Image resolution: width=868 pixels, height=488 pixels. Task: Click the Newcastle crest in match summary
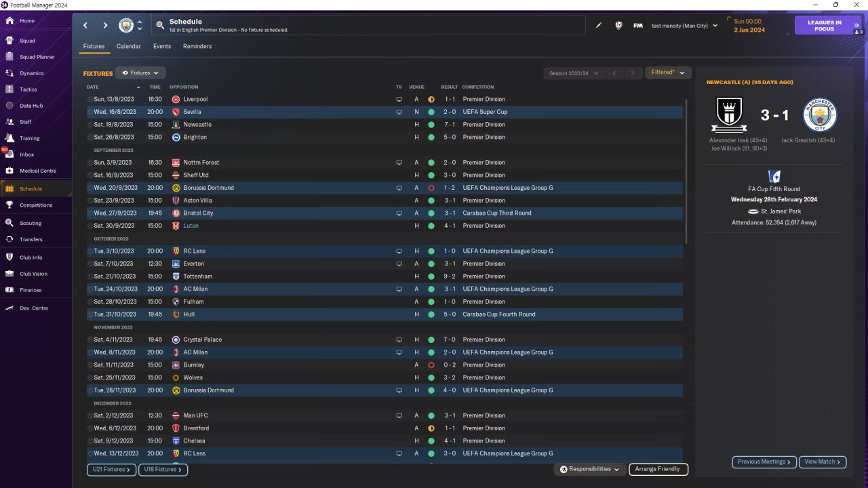click(729, 115)
